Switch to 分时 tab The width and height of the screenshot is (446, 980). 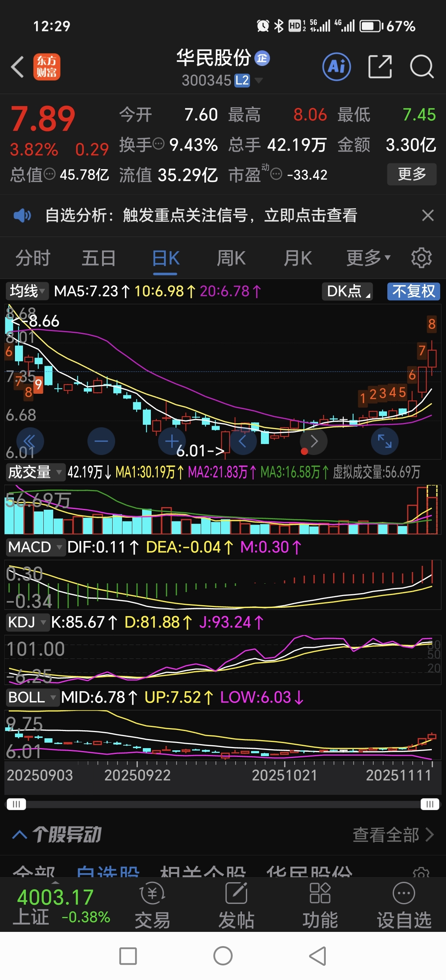[x=33, y=258]
